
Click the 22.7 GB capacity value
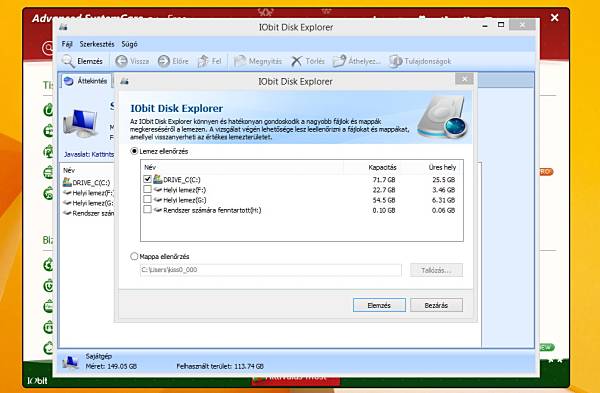tap(384, 190)
